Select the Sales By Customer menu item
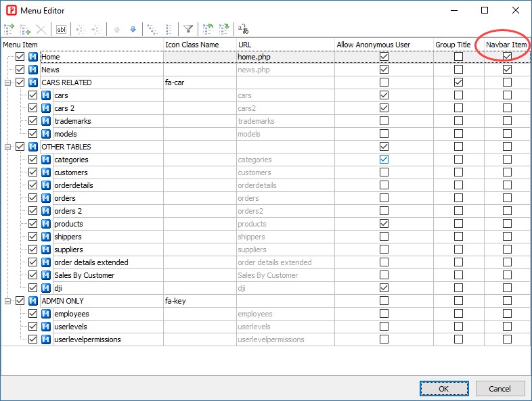This screenshot has width=532, height=401. click(x=84, y=275)
